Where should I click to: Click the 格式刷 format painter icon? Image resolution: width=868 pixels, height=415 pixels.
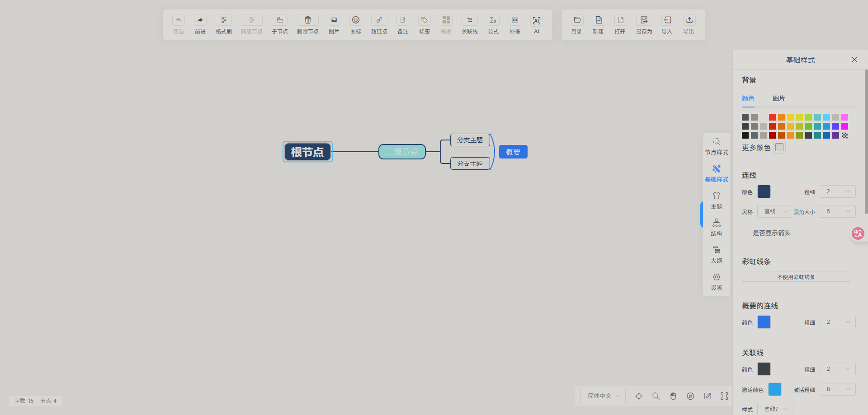tap(223, 24)
